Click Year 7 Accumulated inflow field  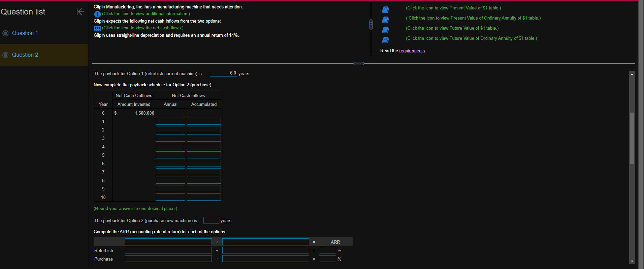204,172
